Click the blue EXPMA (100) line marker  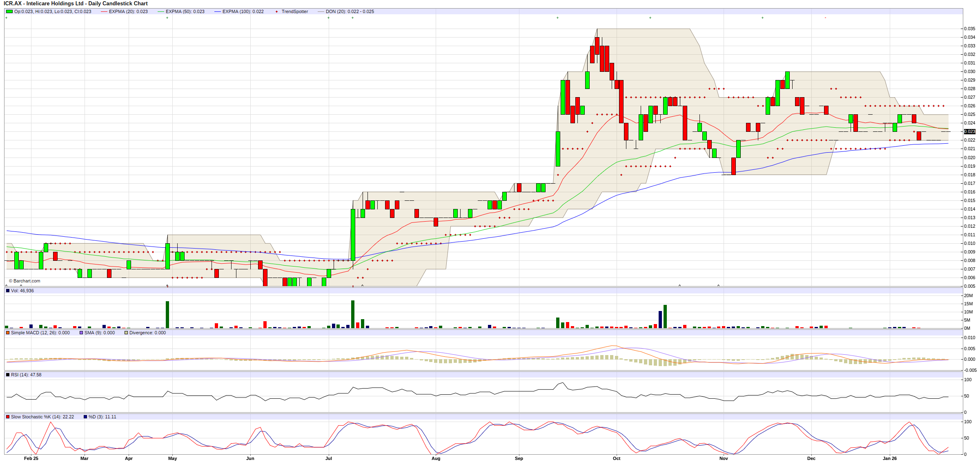click(218, 11)
